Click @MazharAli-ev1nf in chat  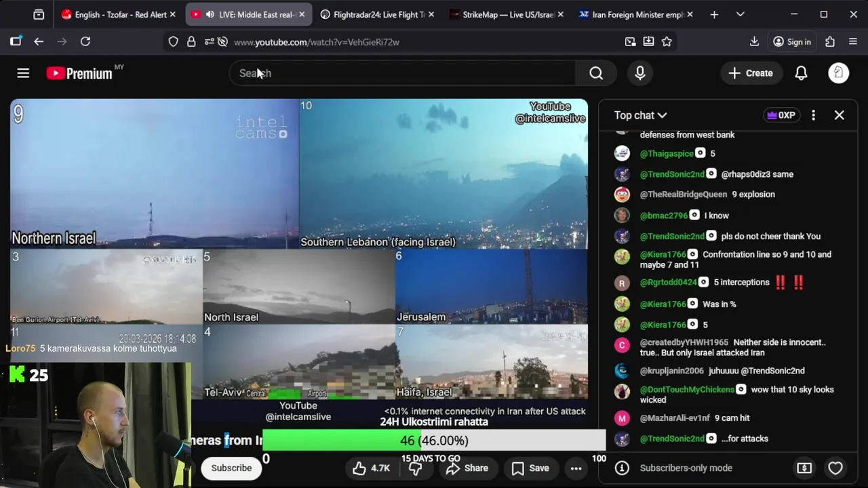point(675,418)
